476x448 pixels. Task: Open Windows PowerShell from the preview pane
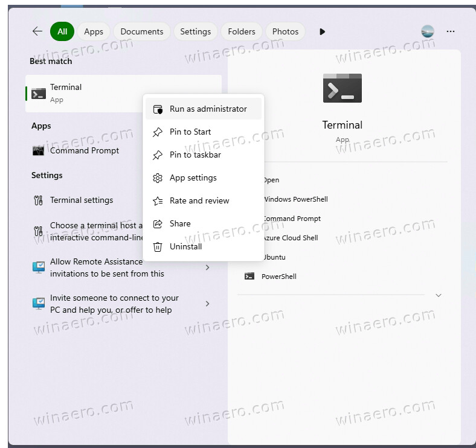[x=296, y=199]
